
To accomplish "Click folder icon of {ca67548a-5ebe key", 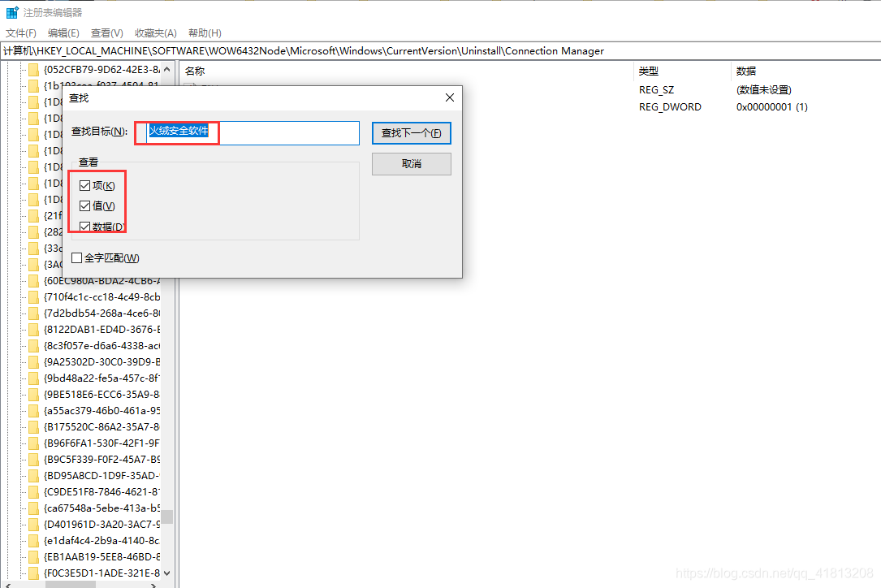I will (x=34, y=509).
